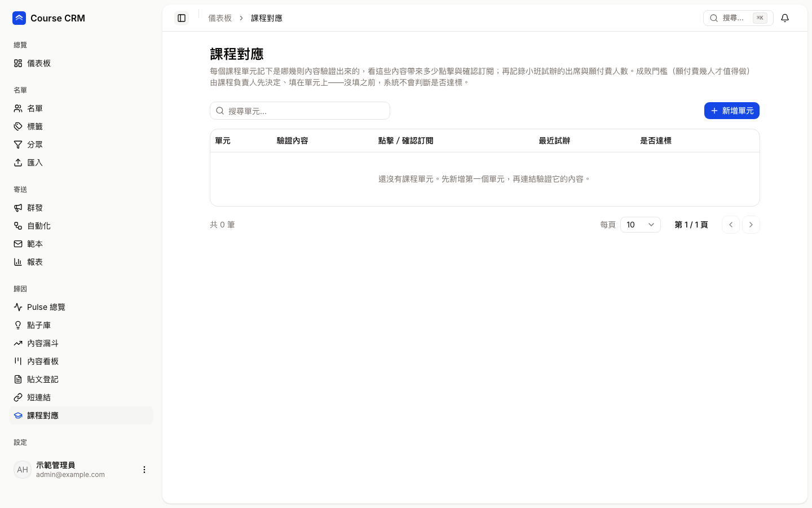Click the 標籤 tag icon
812x508 pixels.
[x=18, y=126]
